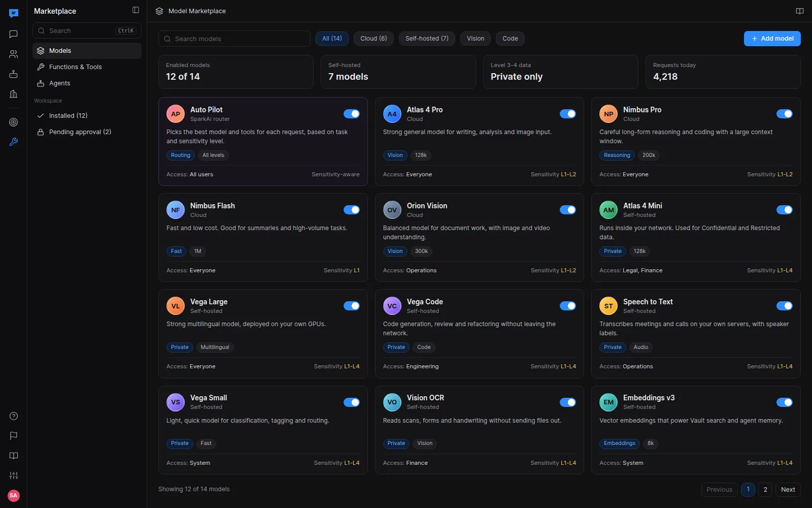Open the users/people icon in left rail
The image size is (812, 508).
click(x=14, y=54)
